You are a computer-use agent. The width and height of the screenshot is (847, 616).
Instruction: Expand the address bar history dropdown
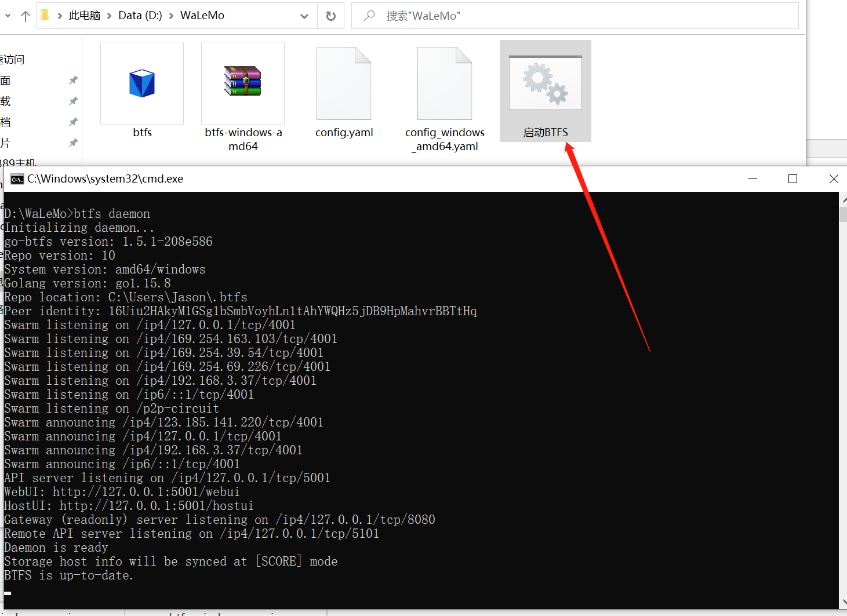click(304, 16)
